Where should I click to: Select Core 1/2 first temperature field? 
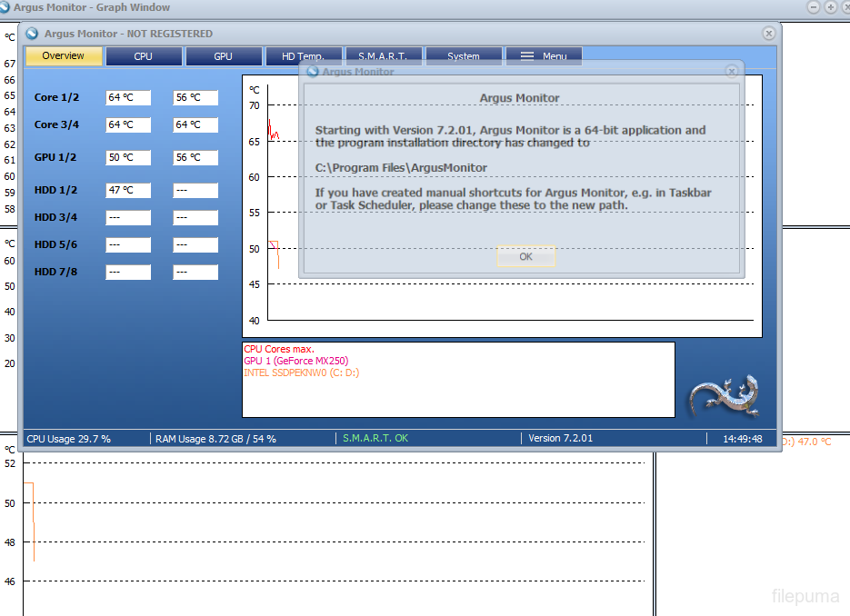[x=128, y=97]
